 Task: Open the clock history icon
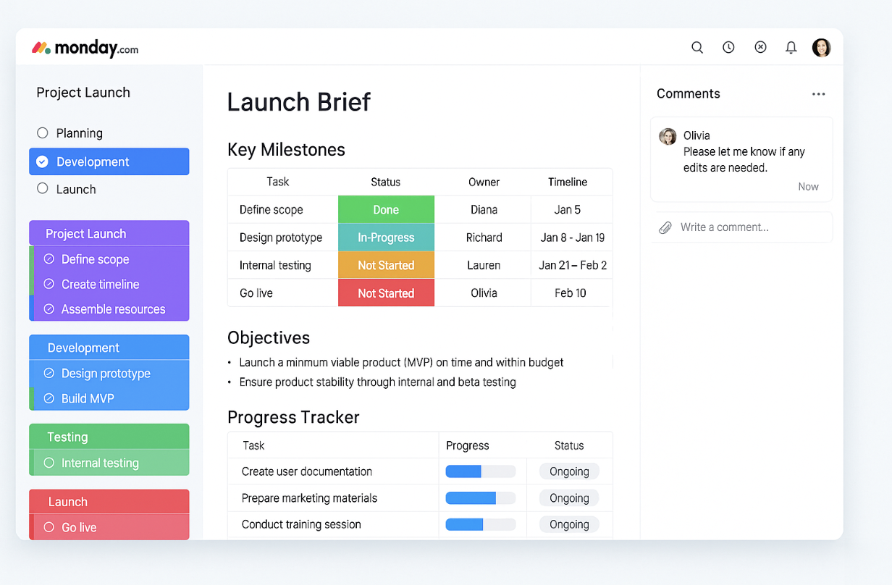(728, 48)
